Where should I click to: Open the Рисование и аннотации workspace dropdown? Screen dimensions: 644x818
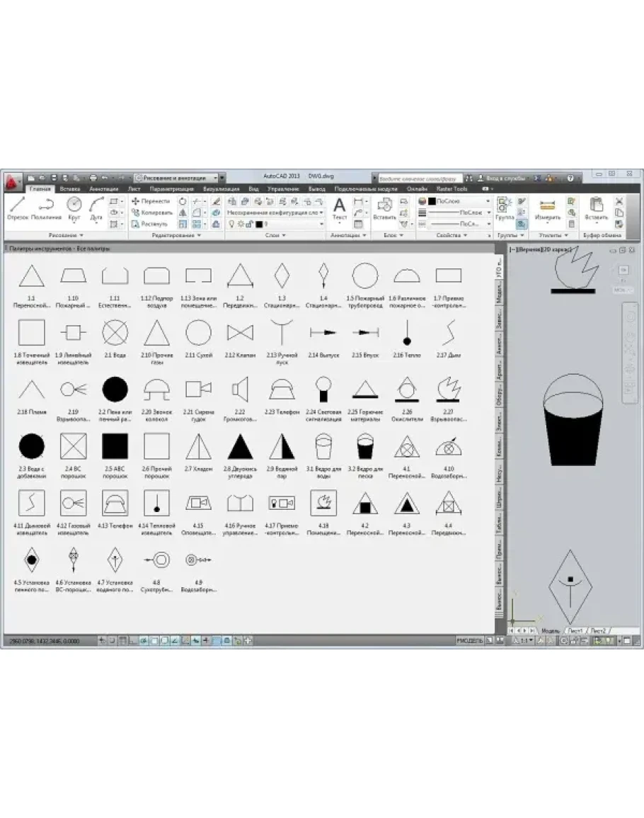click(x=180, y=178)
